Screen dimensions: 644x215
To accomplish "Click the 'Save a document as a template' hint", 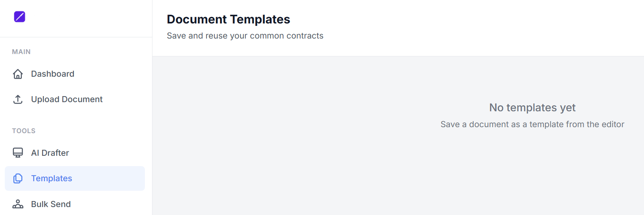I will (532, 124).
